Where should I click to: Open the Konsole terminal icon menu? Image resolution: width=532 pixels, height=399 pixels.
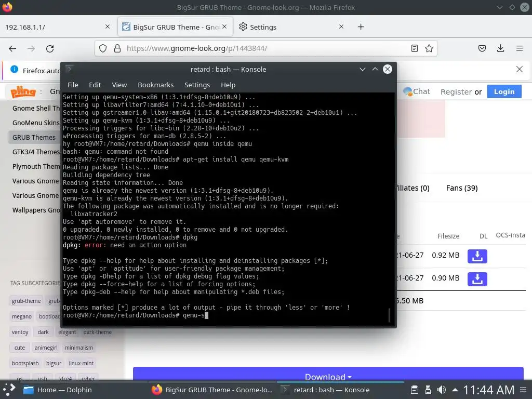69,69
